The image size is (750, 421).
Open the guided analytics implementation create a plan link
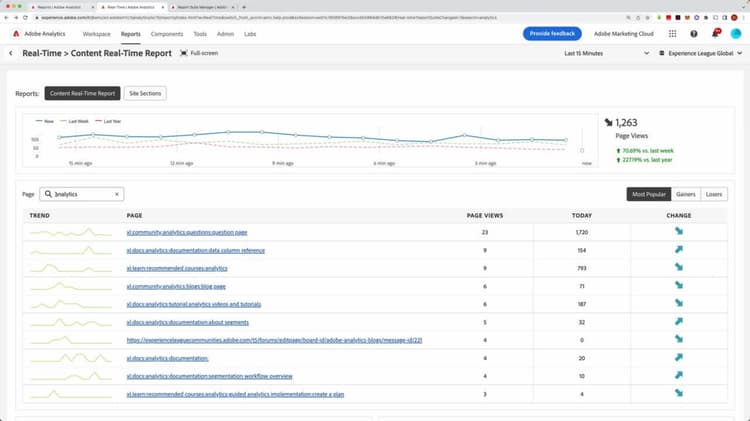coord(235,395)
